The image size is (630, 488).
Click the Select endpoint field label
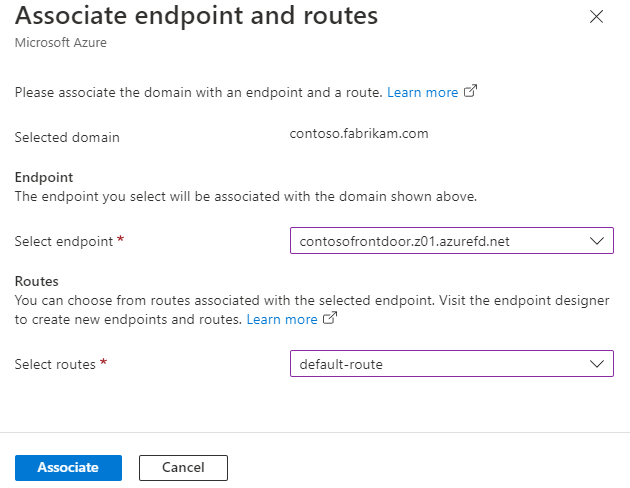[x=67, y=241]
